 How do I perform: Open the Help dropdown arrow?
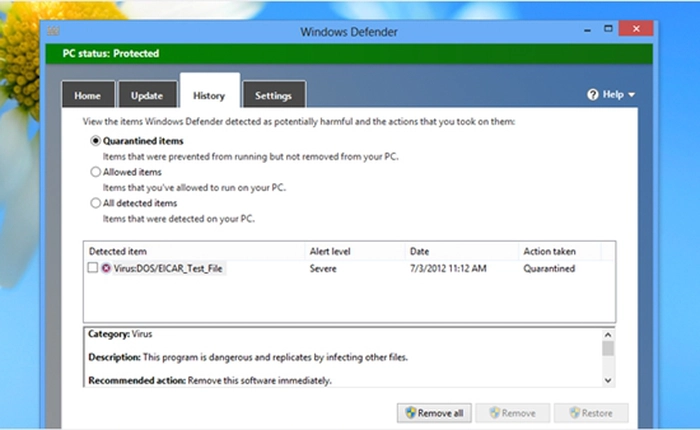tap(631, 95)
